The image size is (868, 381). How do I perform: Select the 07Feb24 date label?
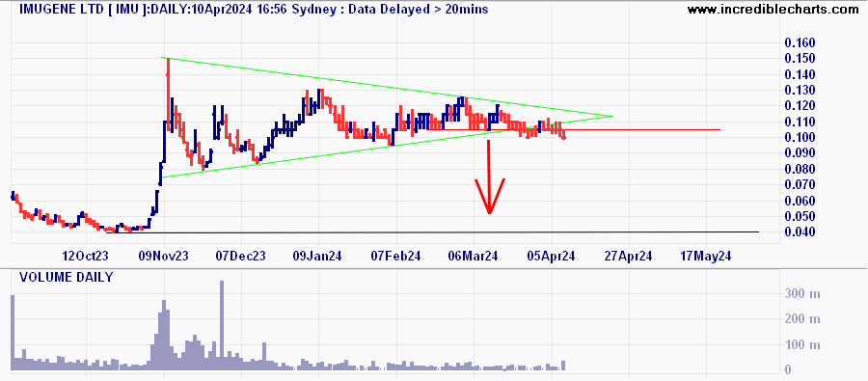(395, 257)
